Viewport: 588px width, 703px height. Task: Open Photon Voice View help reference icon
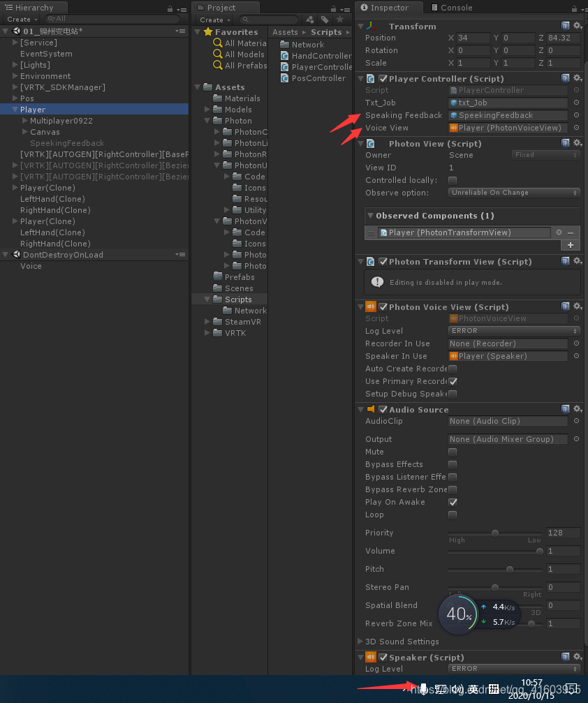tap(565, 306)
